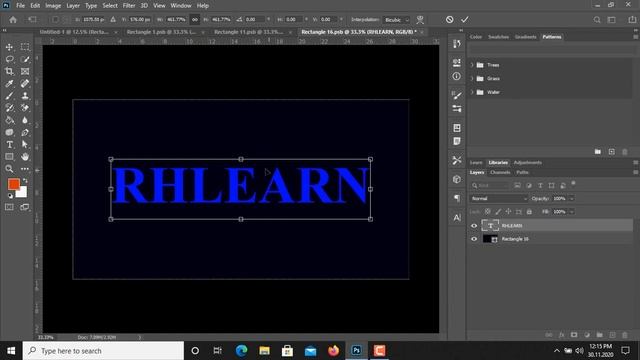Toggle lock transparent pixels in Layers

pyautogui.click(x=488, y=212)
